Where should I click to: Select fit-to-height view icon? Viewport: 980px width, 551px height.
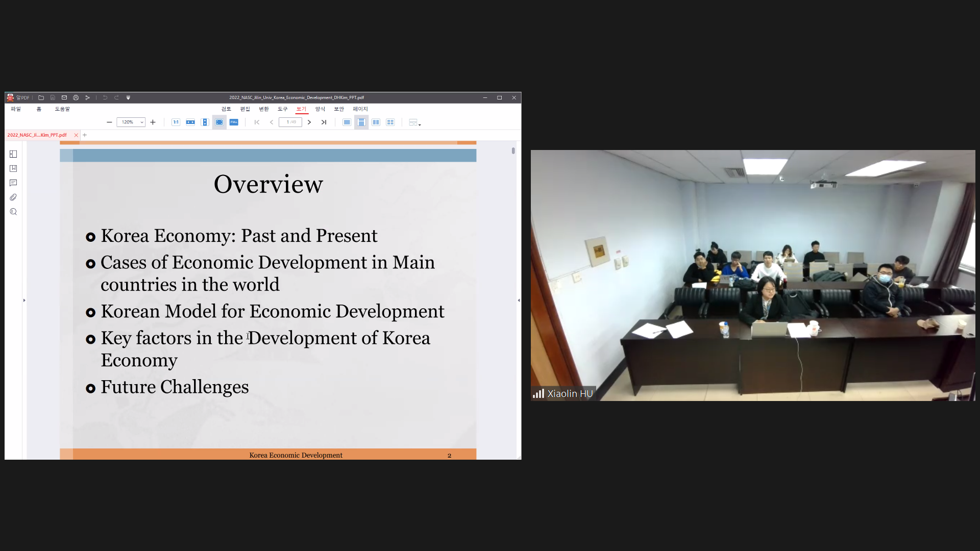click(x=205, y=122)
